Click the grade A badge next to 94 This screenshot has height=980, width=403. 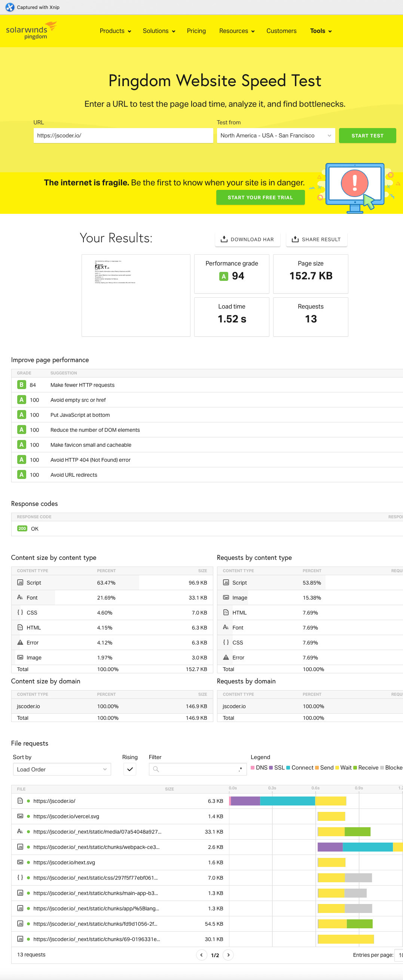pyautogui.click(x=223, y=276)
